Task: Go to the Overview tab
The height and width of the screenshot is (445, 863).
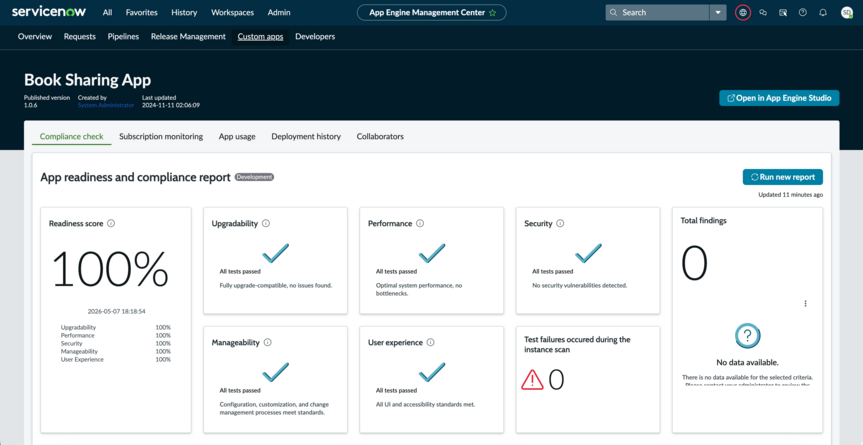Action: [x=35, y=36]
